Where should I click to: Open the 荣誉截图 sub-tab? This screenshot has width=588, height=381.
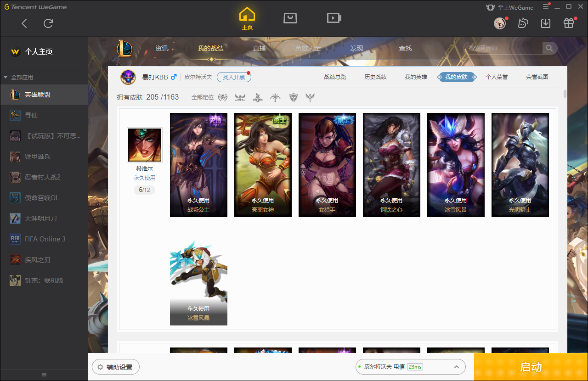coord(537,77)
